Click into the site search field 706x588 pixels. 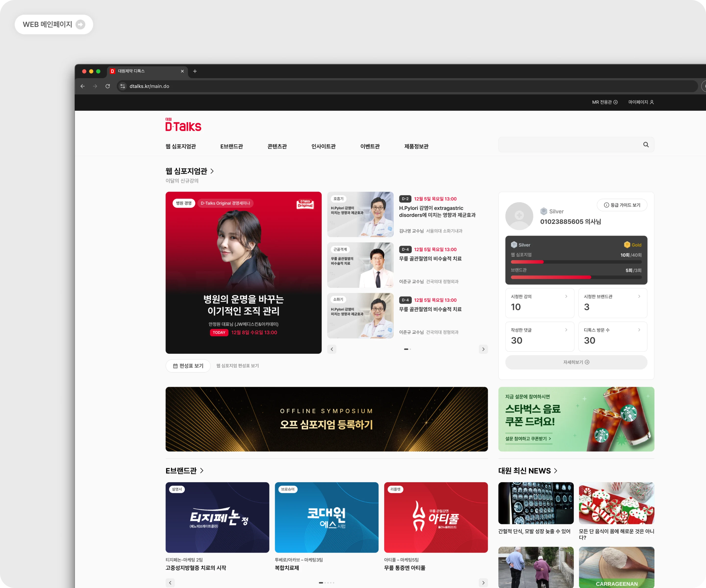570,145
